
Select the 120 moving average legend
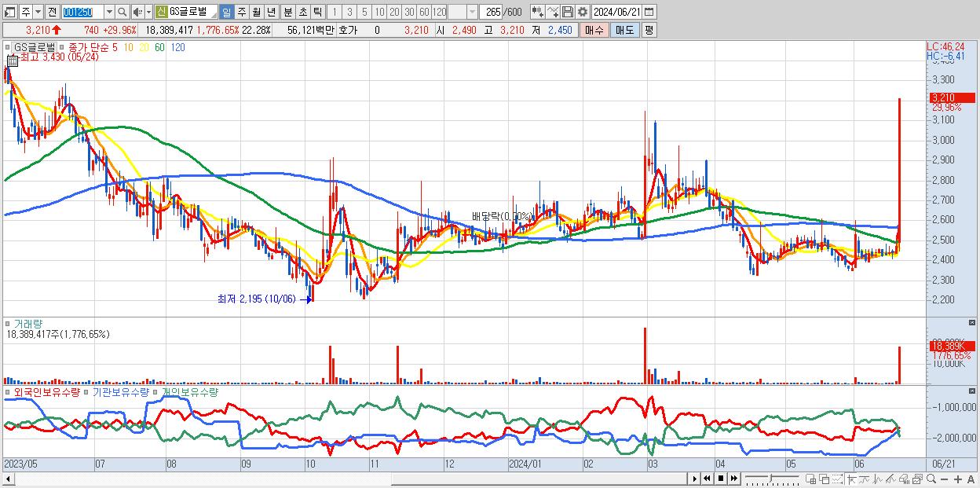pos(177,47)
